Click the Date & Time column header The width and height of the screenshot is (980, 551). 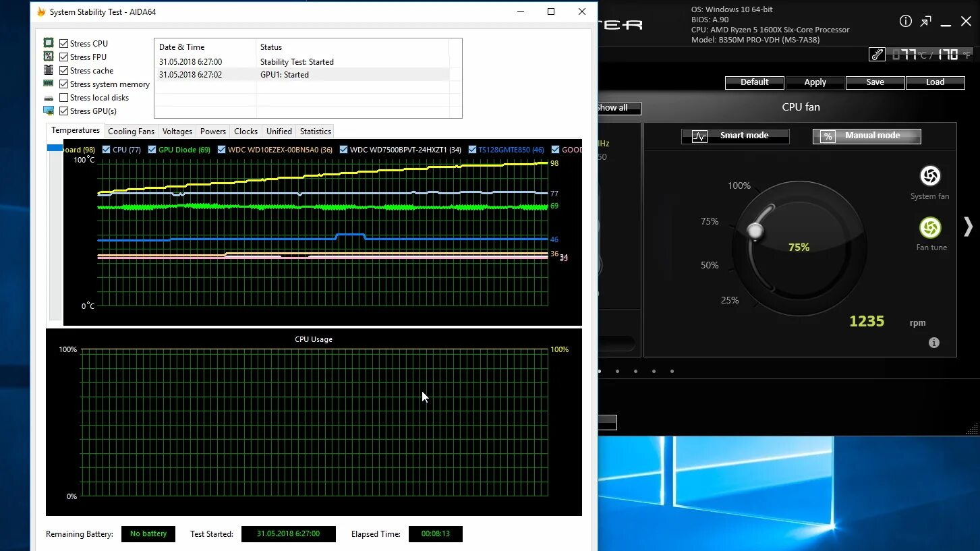click(x=205, y=47)
